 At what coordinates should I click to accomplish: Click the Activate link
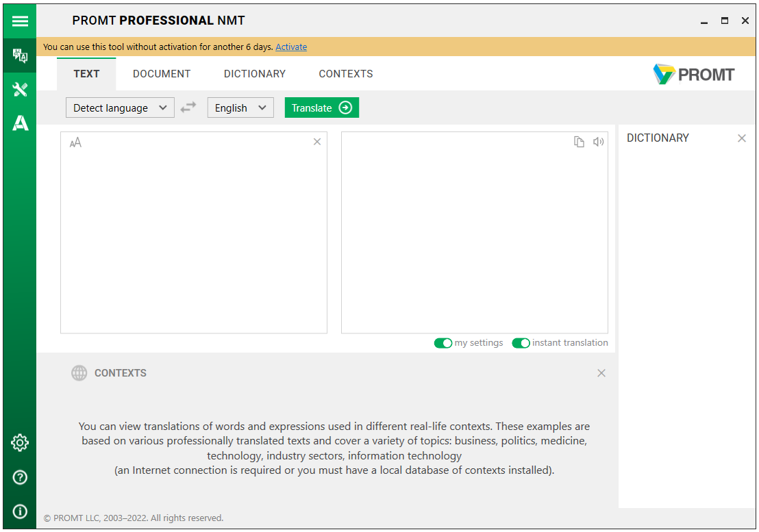click(x=291, y=47)
